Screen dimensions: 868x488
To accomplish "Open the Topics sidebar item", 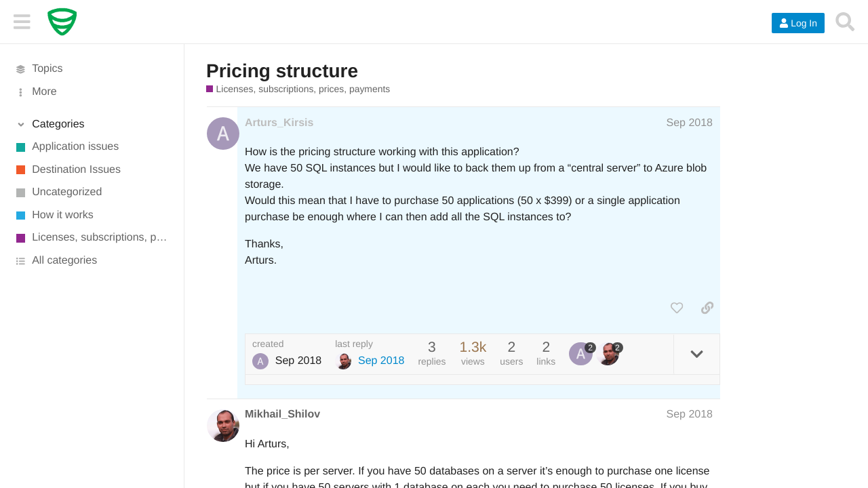I will coord(47,68).
